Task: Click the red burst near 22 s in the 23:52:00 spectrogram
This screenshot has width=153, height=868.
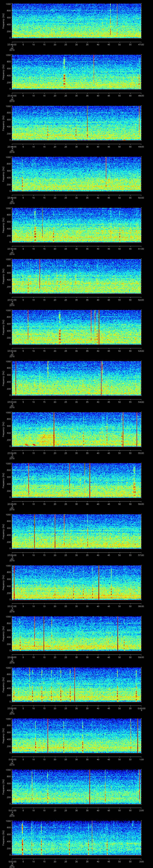Action: [60, 336]
